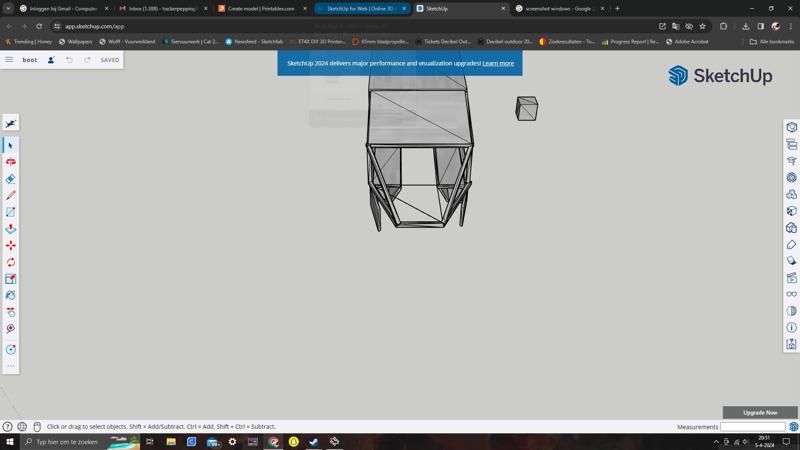The height and width of the screenshot is (450, 800).
Task: Select the Zoom Extents magnifier tool
Action: 11,329
